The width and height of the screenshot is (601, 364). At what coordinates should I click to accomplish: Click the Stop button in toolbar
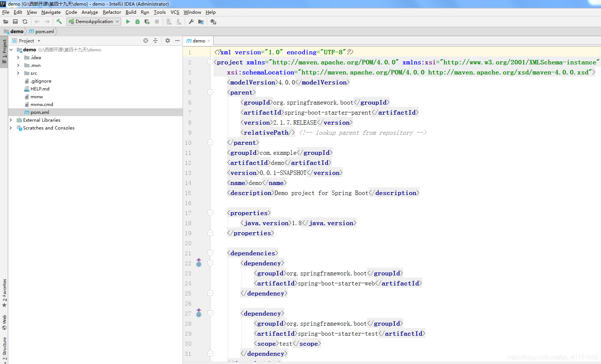click(157, 22)
